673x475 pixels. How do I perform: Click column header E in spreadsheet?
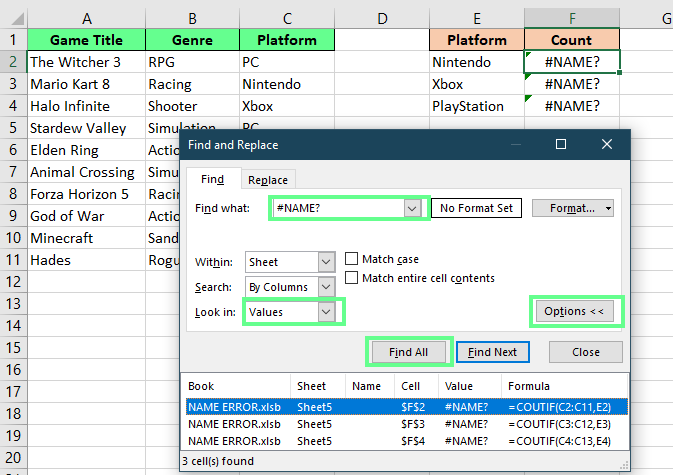(476, 18)
